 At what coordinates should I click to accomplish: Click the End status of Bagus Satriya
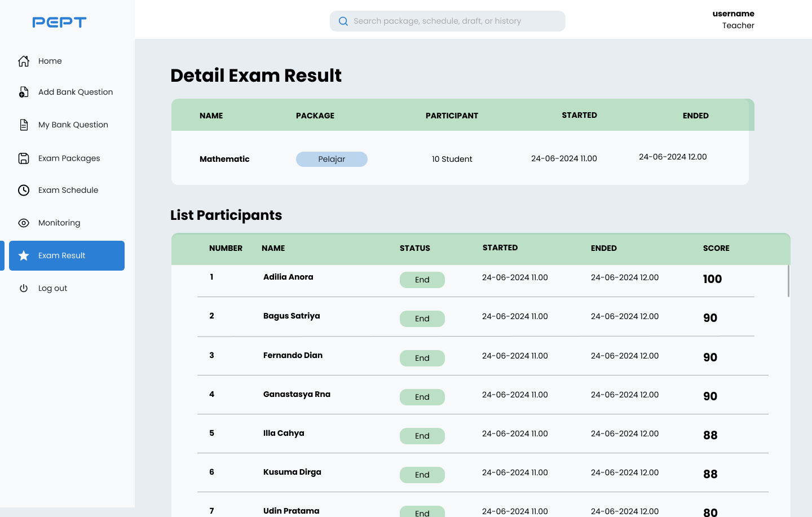click(x=422, y=319)
